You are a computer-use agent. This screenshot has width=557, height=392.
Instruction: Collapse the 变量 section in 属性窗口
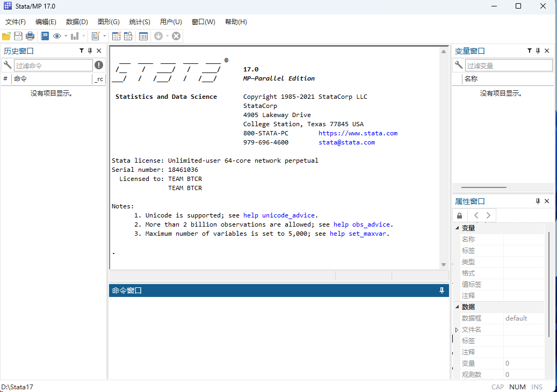[457, 228]
